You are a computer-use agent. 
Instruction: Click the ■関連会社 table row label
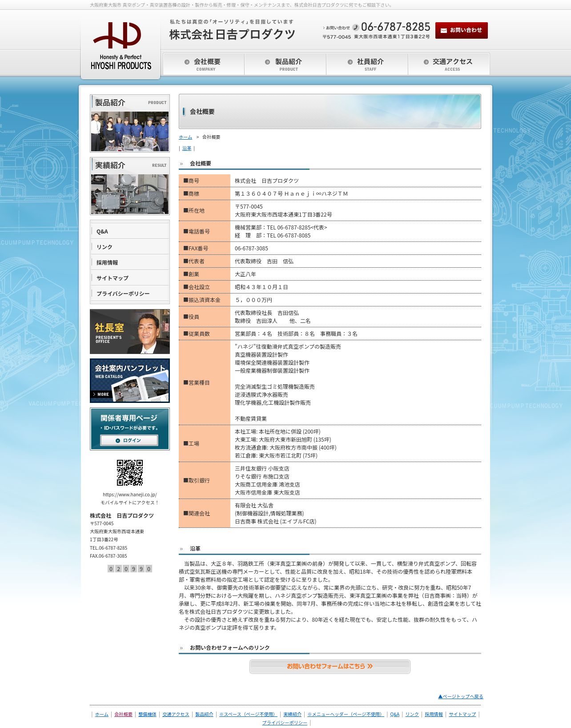[x=197, y=514]
